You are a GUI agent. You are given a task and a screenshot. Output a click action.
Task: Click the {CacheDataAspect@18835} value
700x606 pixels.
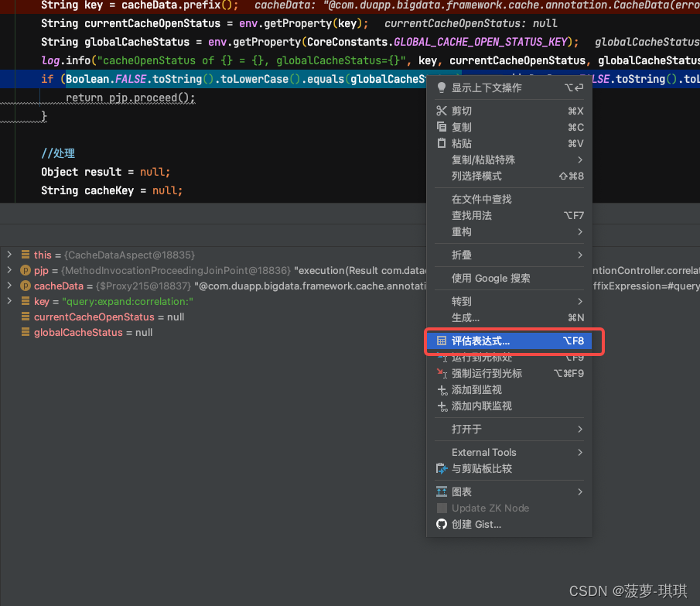(129, 255)
